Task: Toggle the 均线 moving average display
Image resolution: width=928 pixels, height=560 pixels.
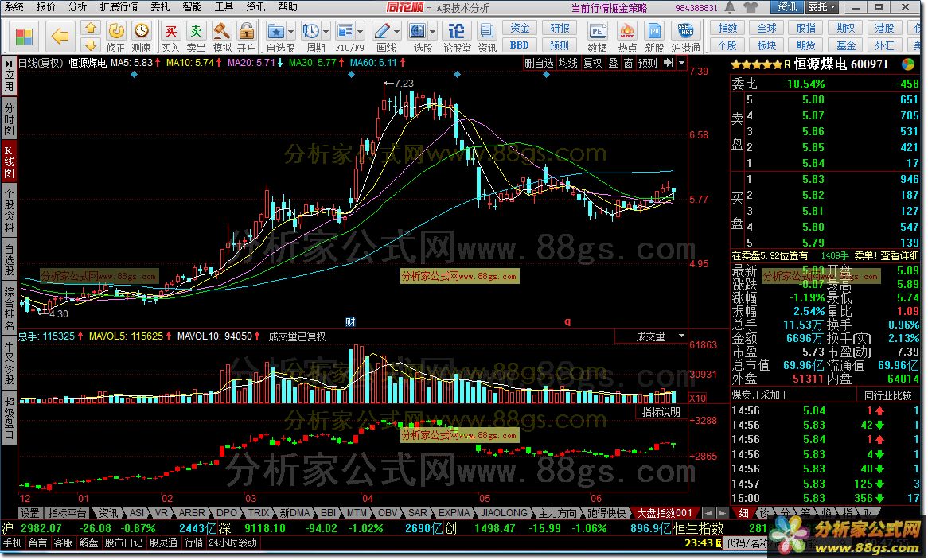Action: click(567, 63)
